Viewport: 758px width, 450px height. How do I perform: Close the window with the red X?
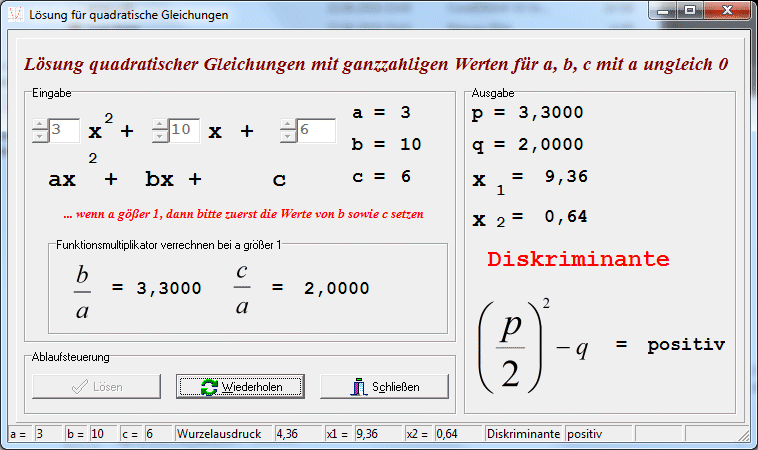(x=727, y=11)
